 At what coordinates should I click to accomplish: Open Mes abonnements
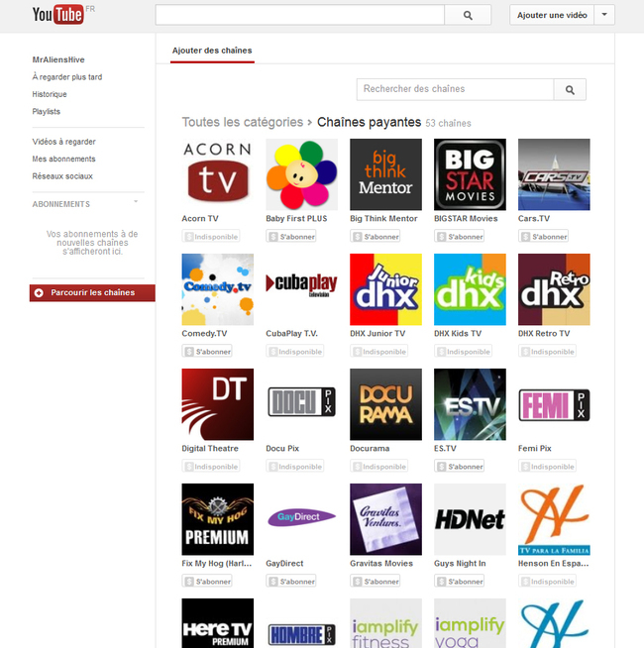pos(63,160)
